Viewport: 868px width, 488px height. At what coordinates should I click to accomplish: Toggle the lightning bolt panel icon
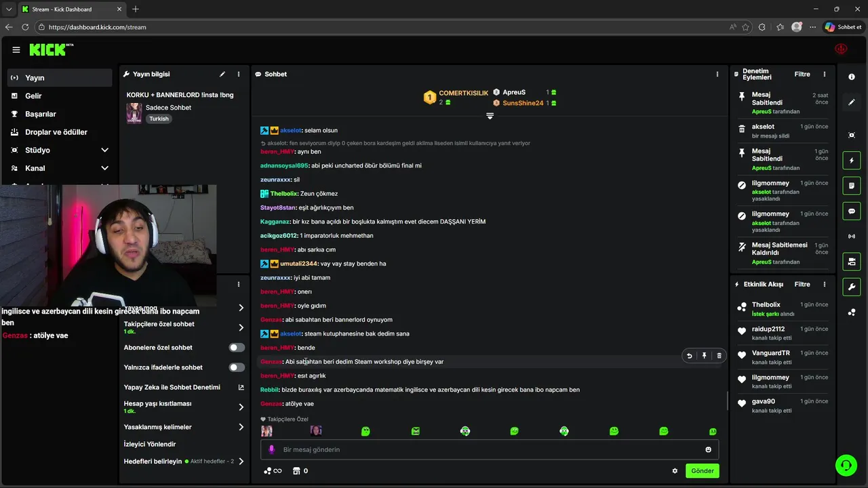pos(852,161)
